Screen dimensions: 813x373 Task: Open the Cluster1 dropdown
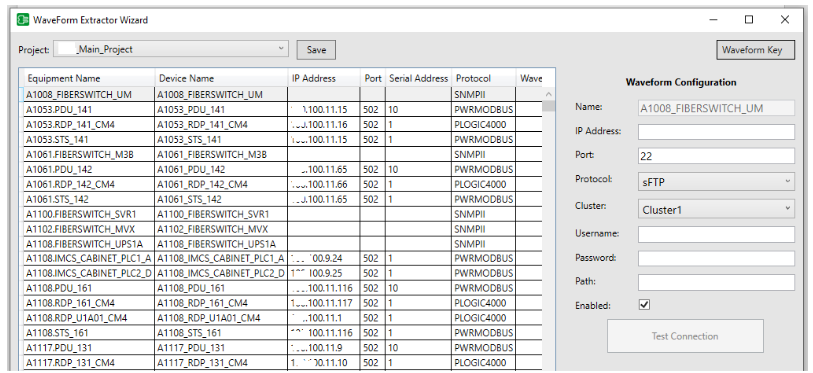(x=716, y=209)
